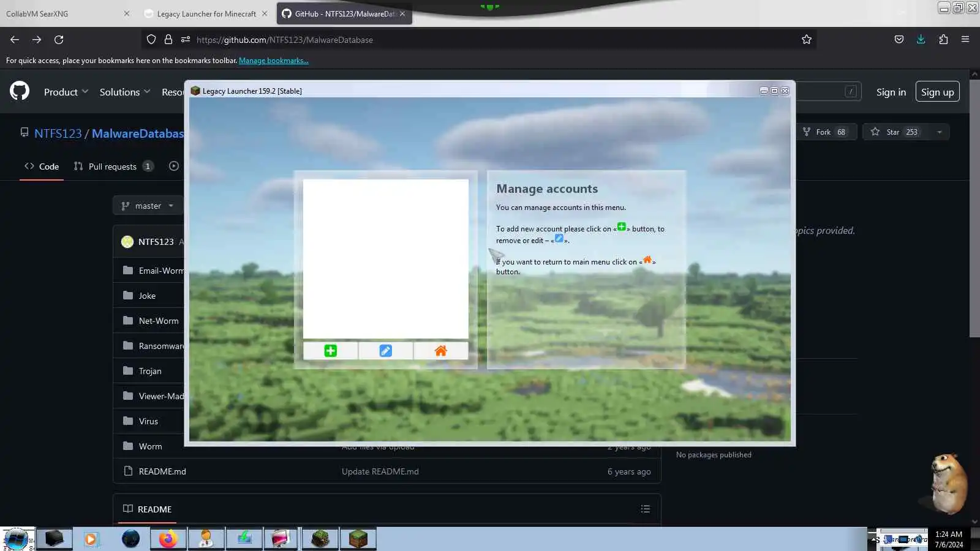
Task: Open the Trojan folder
Action: (x=150, y=371)
